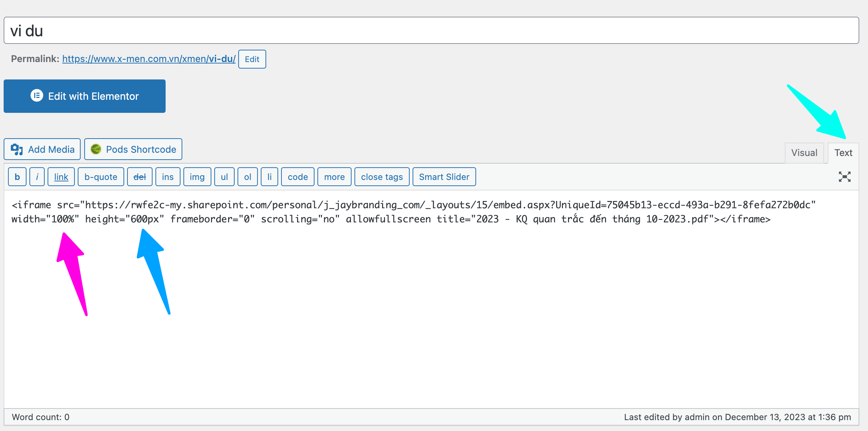Open the Smart Slider inserter
This screenshot has width=868, height=431.
[x=444, y=177]
